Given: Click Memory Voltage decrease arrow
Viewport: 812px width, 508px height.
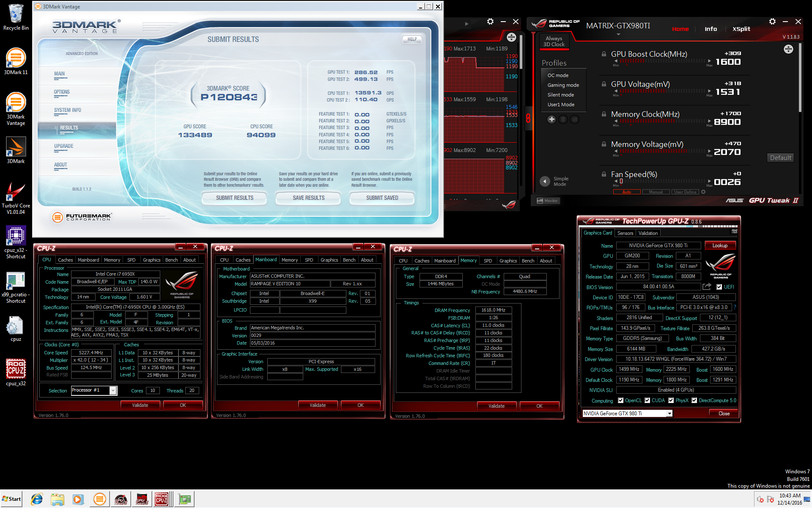Looking at the screenshot, I should (616, 151).
